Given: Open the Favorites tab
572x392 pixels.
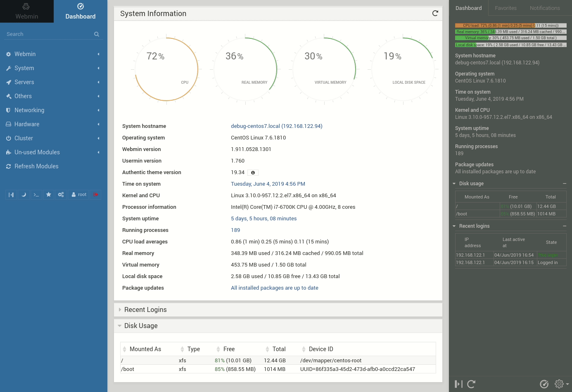Looking at the screenshot, I should pyautogui.click(x=506, y=8).
